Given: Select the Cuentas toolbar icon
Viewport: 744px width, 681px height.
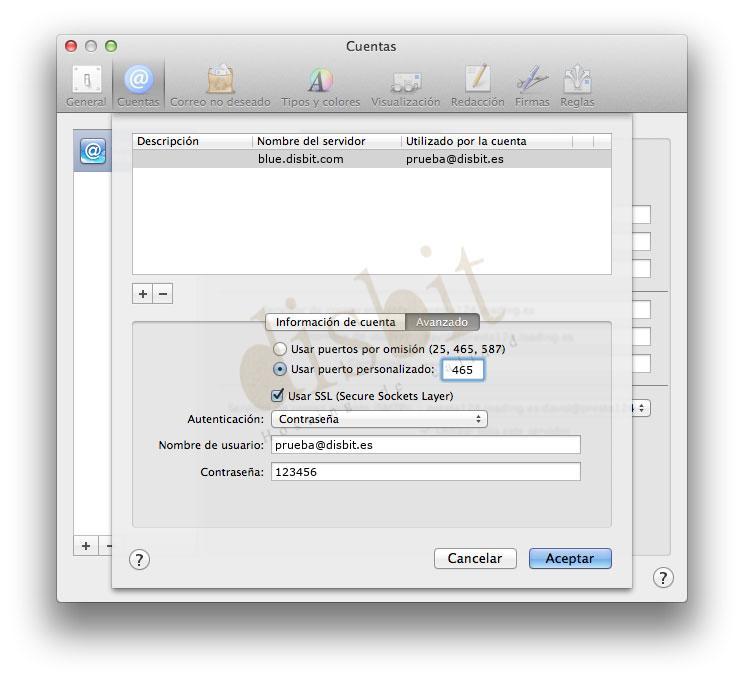Looking at the screenshot, I should (138, 85).
